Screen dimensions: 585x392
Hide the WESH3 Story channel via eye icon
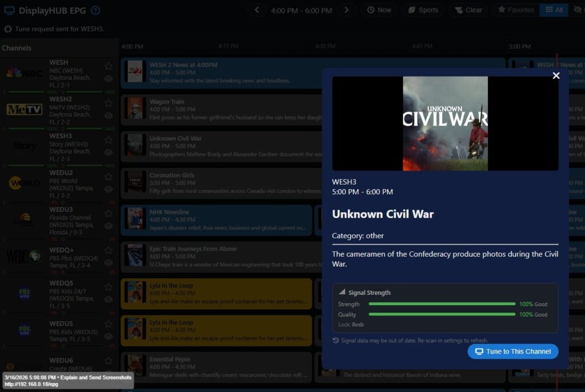coord(109,153)
